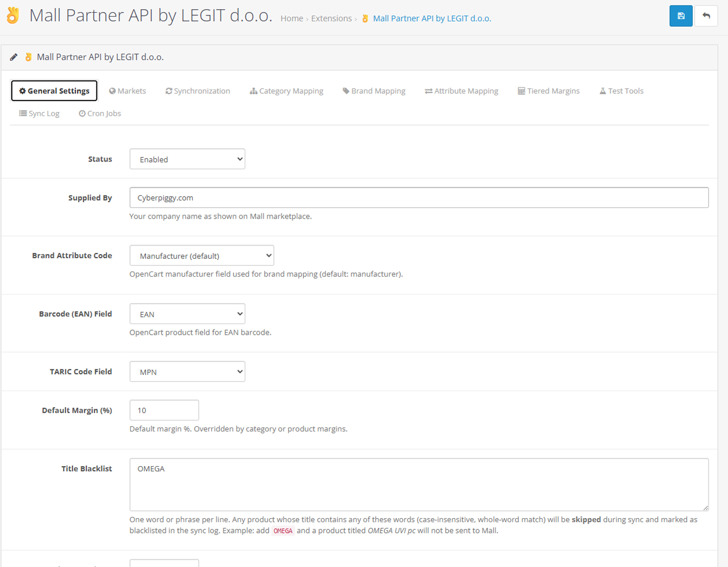
Task: Click the red OMEGA code example
Action: tap(283, 531)
